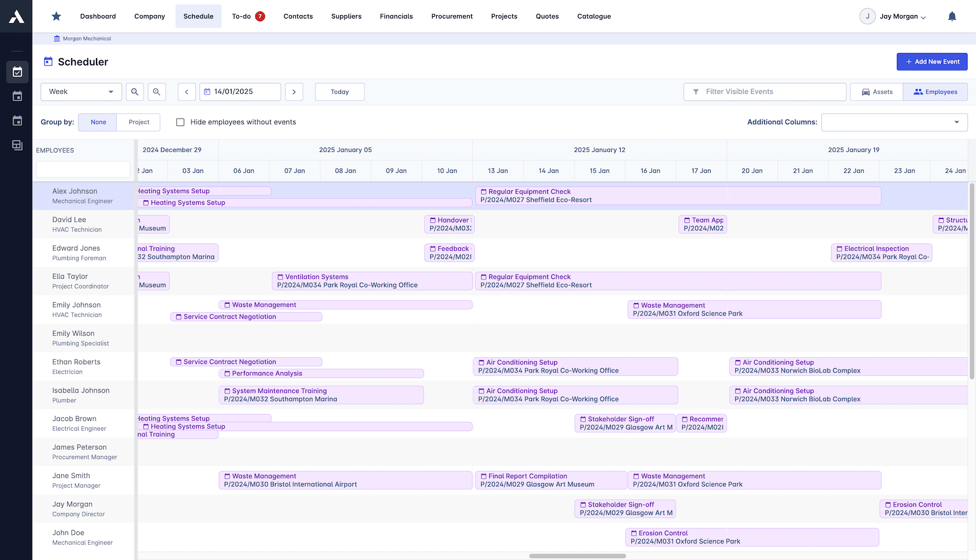The height and width of the screenshot is (560, 976).
Task: Open the Week view dropdown
Action: coord(81,91)
